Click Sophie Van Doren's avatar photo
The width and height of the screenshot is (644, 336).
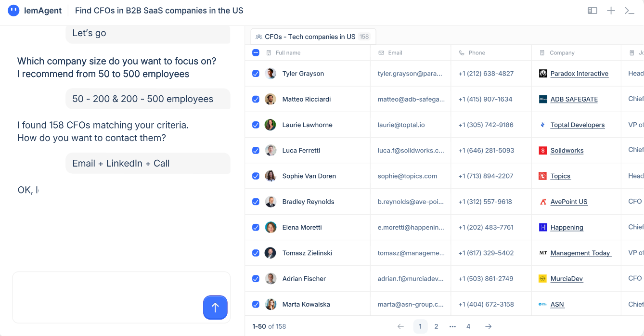point(270,176)
